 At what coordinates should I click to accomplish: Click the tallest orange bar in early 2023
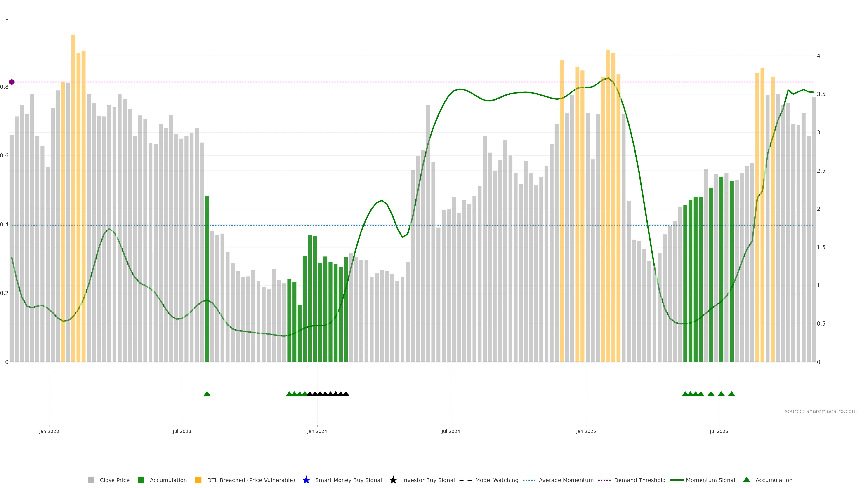coord(73,168)
